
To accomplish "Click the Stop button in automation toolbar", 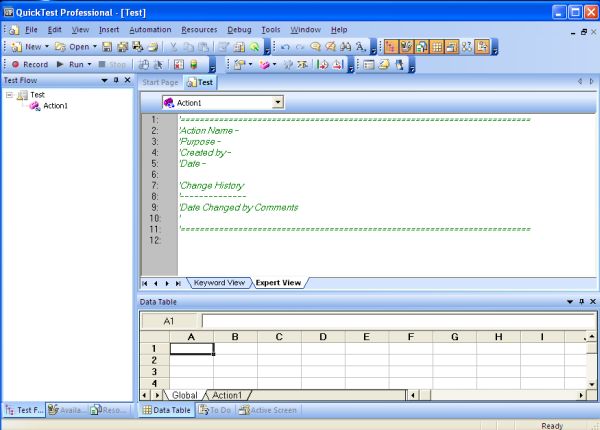I will click(x=112, y=64).
